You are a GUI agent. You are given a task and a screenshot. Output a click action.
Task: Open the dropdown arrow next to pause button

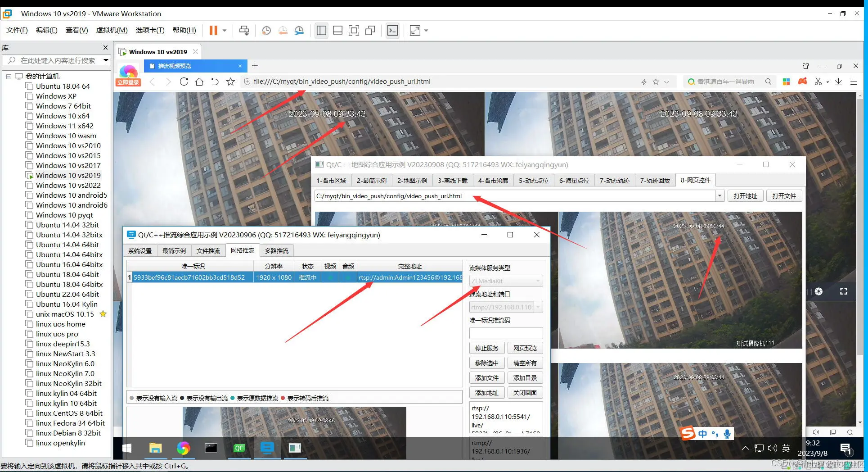(225, 31)
